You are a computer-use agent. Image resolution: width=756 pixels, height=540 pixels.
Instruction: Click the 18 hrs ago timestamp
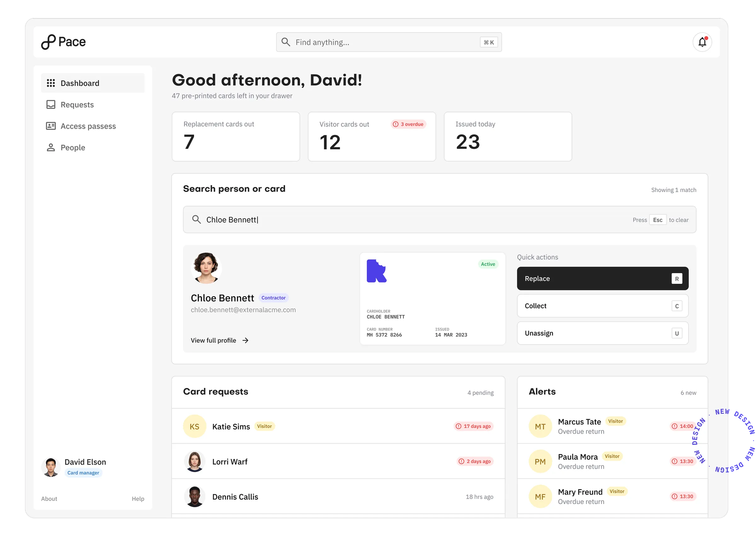(479, 497)
